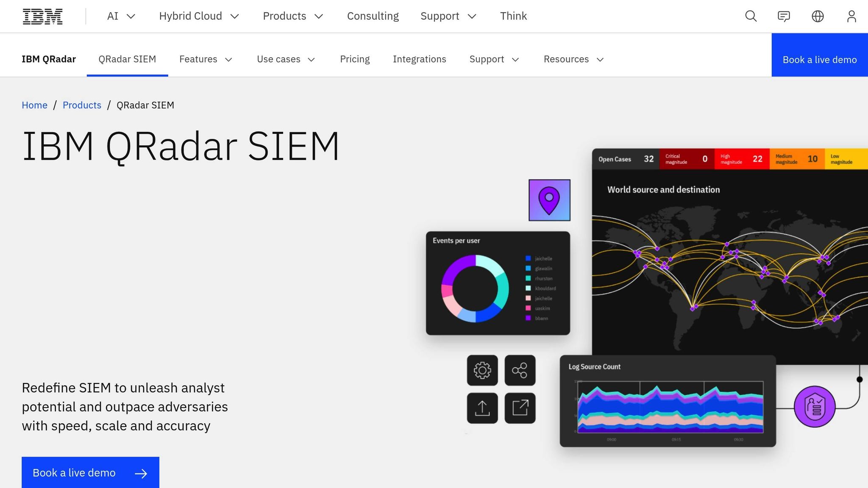Open the search panel
Image resolution: width=868 pixels, height=488 pixels.
point(750,16)
